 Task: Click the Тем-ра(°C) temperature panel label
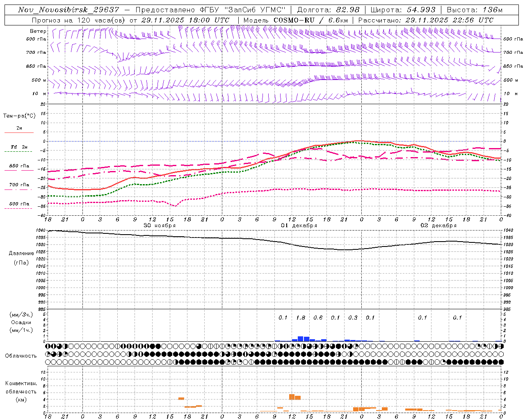(x=19, y=116)
